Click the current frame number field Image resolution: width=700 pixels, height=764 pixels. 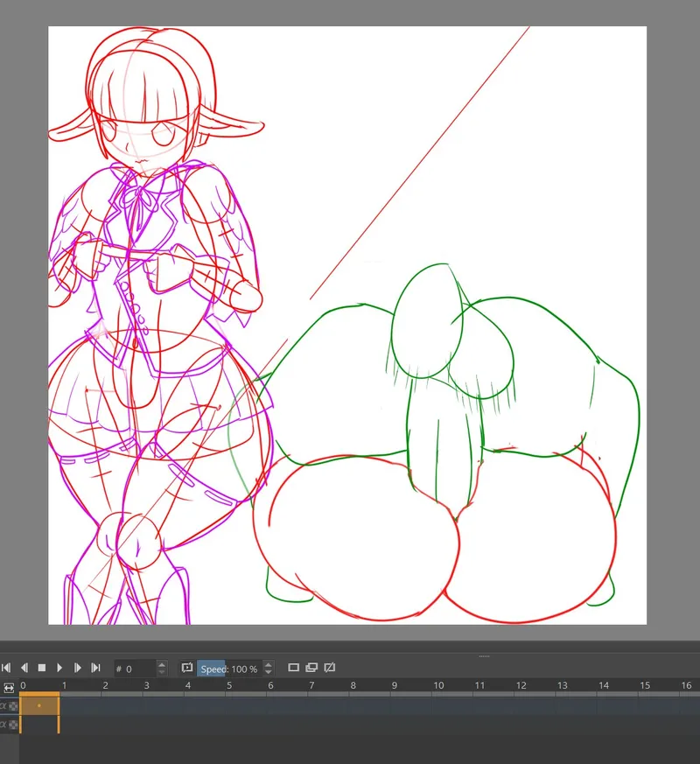[x=136, y=669]
